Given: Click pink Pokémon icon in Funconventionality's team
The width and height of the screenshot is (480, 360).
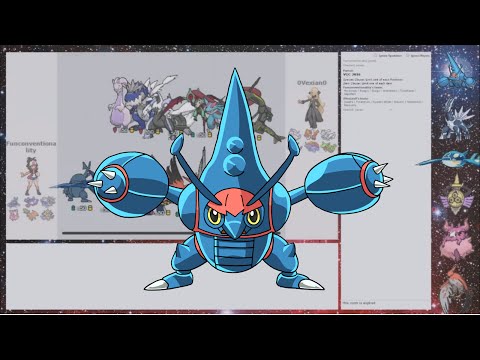Looking at the screenshot, I should pyautogui.click(x=14, y=215).
